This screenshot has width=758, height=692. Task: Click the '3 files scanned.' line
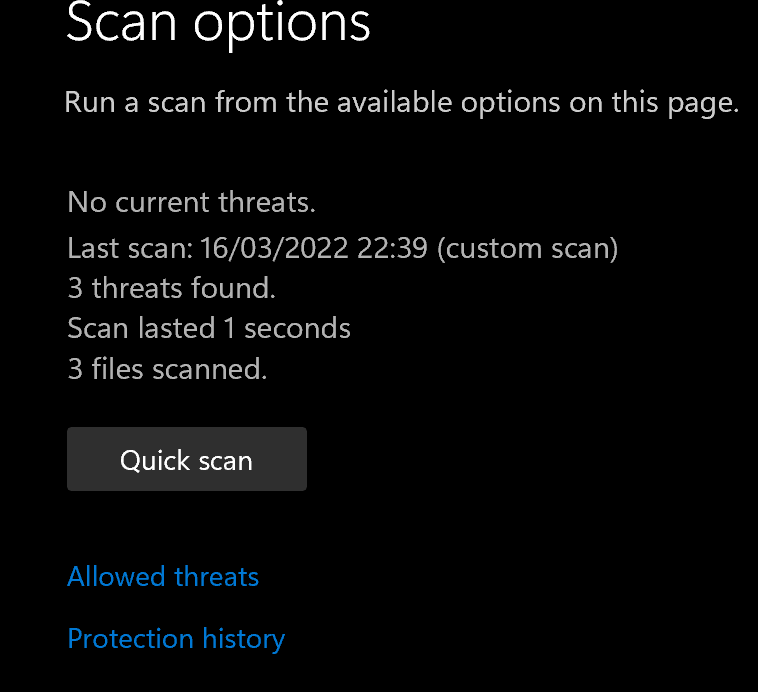167,369
